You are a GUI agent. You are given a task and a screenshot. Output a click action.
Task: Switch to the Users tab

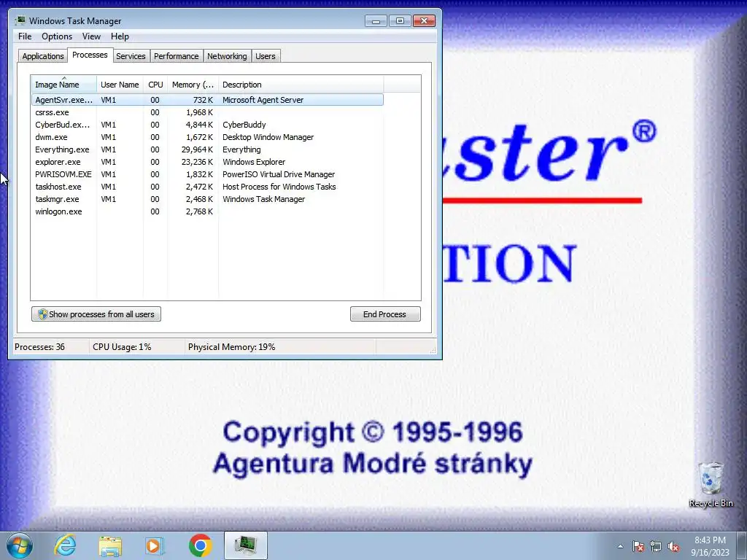(x=266, y=56)
